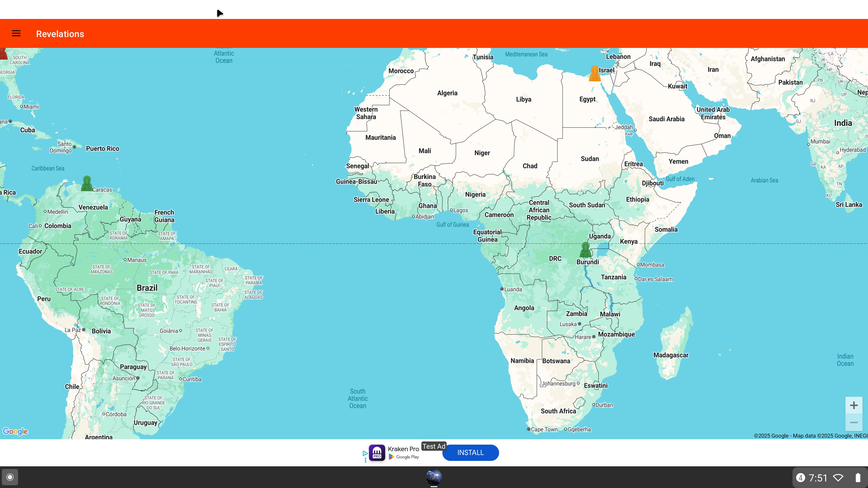This screenshot has height=488, width=868.
Task: Zoom in with the plus button
Action: [x=854, y=405]
